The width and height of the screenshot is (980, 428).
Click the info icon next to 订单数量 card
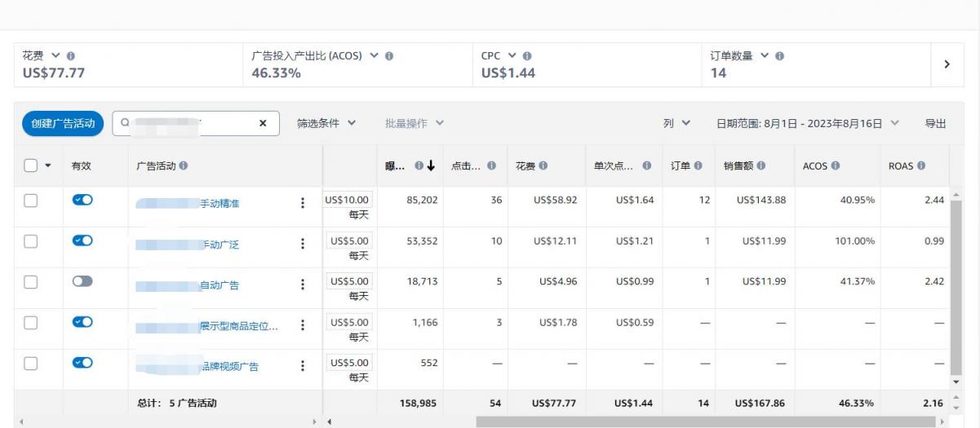coord(781,56)
